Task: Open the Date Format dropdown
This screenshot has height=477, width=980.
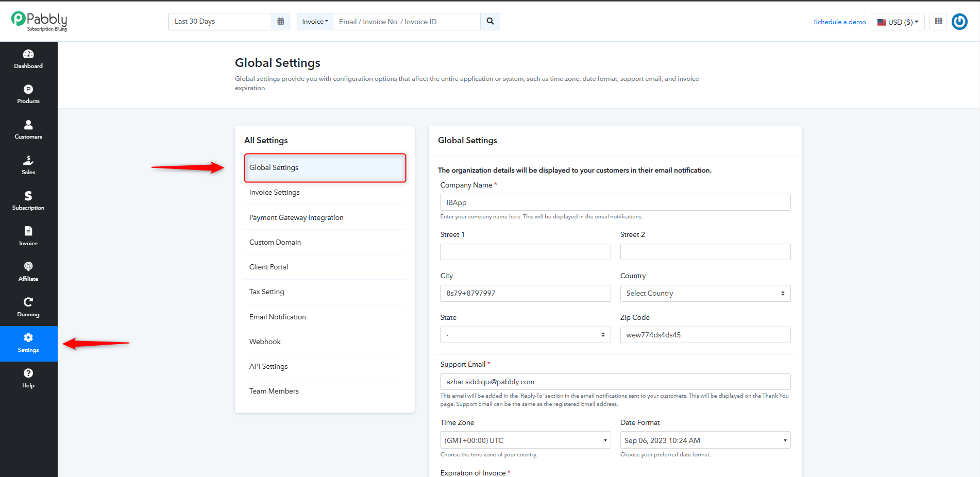Action: coord(705,440)
